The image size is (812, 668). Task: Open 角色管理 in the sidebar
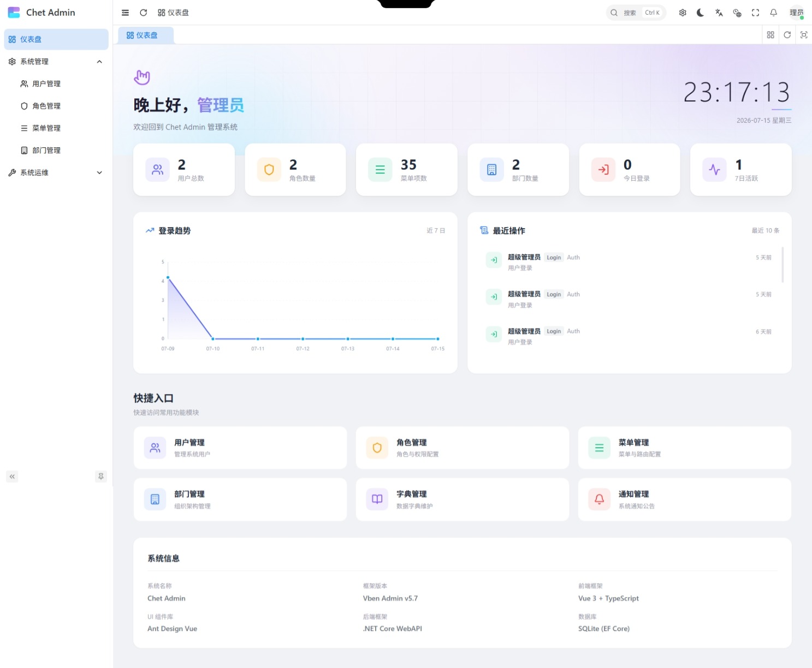[56, 106]
